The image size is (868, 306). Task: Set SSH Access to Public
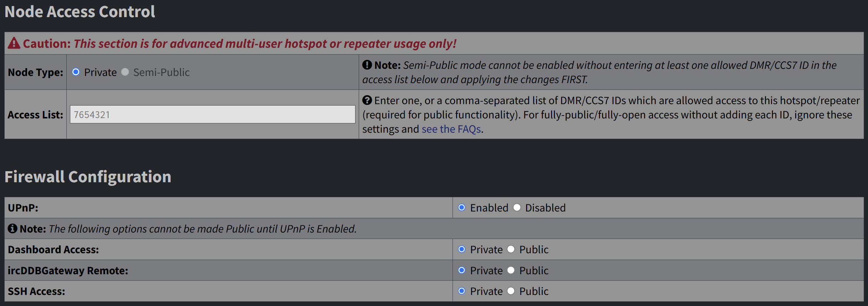[511, 291]
